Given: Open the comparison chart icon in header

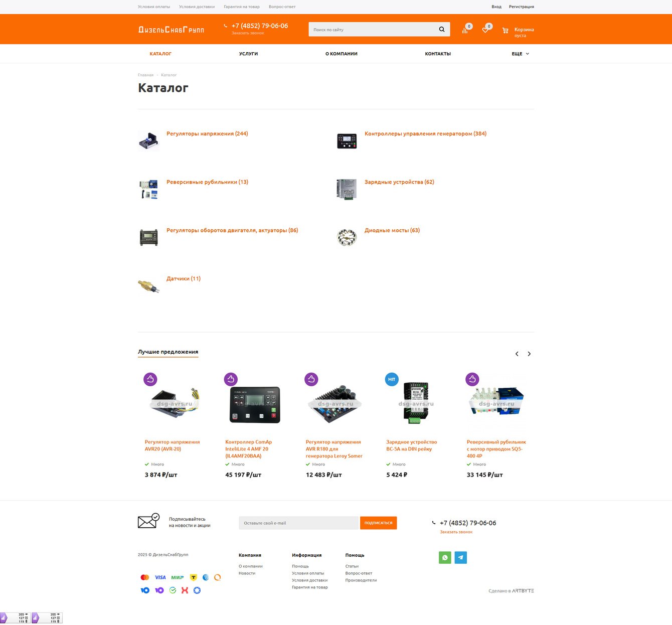Looking at the screenshot, I should (465, 31).
